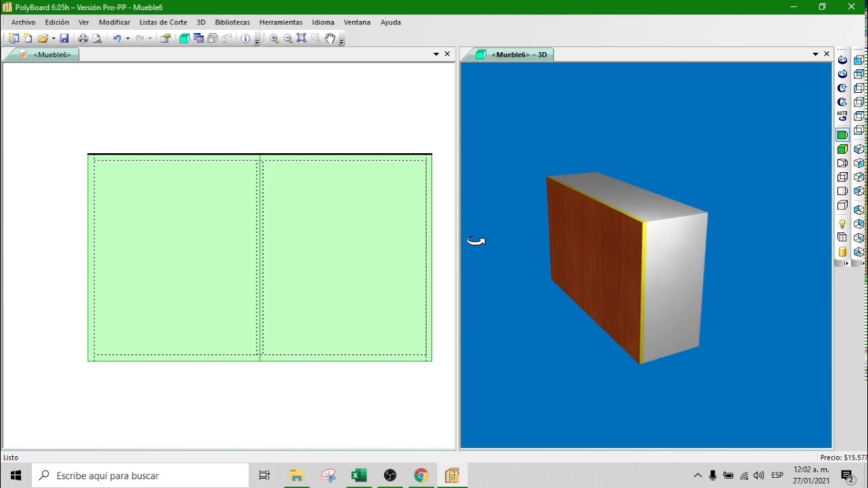
Task: Fit the drawing to the window
Action: tap(302, 39)
